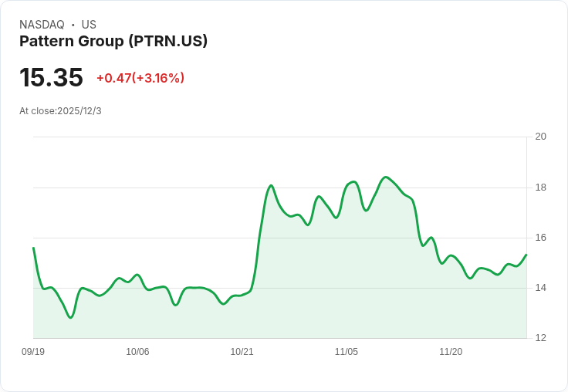
Task: Click the At close 2025/12/3 text
Action: 60,111
